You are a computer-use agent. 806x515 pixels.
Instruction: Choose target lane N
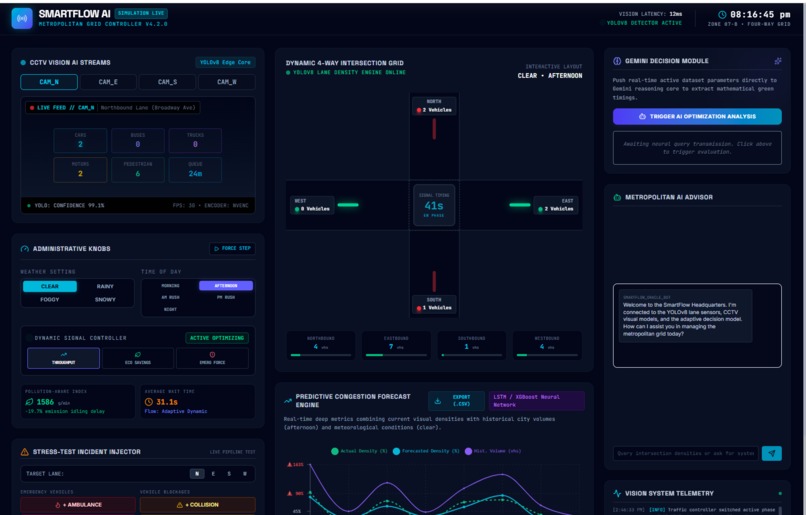pyautogui.click(x=197, y=474)
